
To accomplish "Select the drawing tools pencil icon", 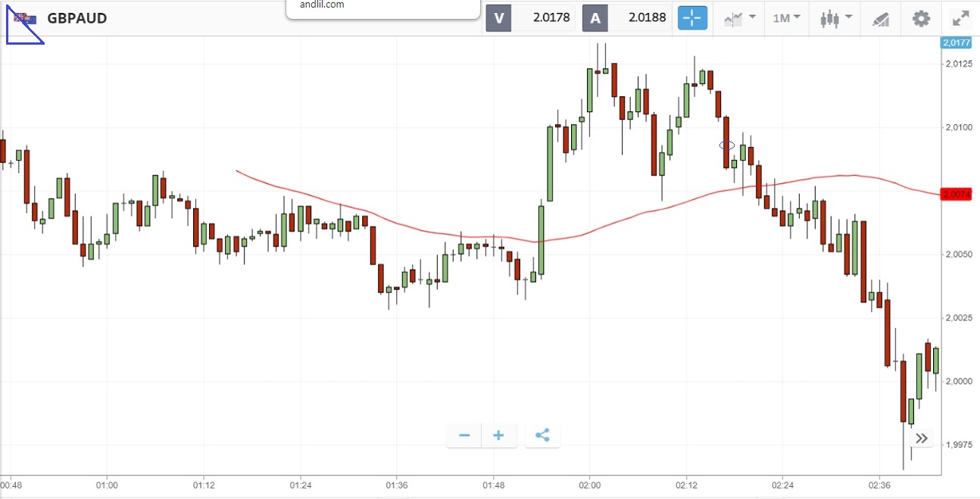I will pyautogui.click(x=880, y=19).
